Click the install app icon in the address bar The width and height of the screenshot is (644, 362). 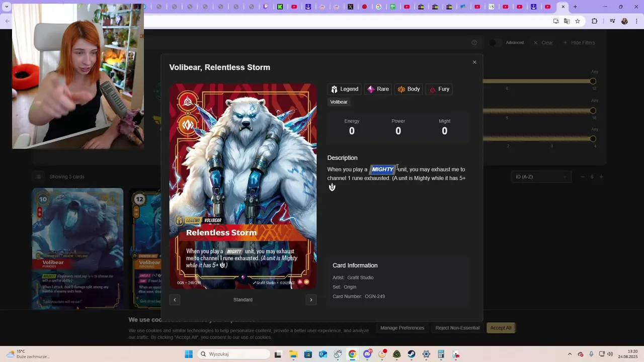point(556,21)
